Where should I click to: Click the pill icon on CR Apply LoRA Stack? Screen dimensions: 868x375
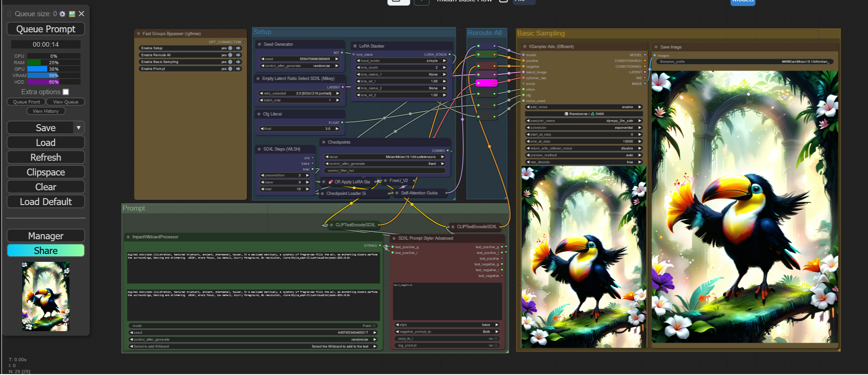(x=330, y=182)
